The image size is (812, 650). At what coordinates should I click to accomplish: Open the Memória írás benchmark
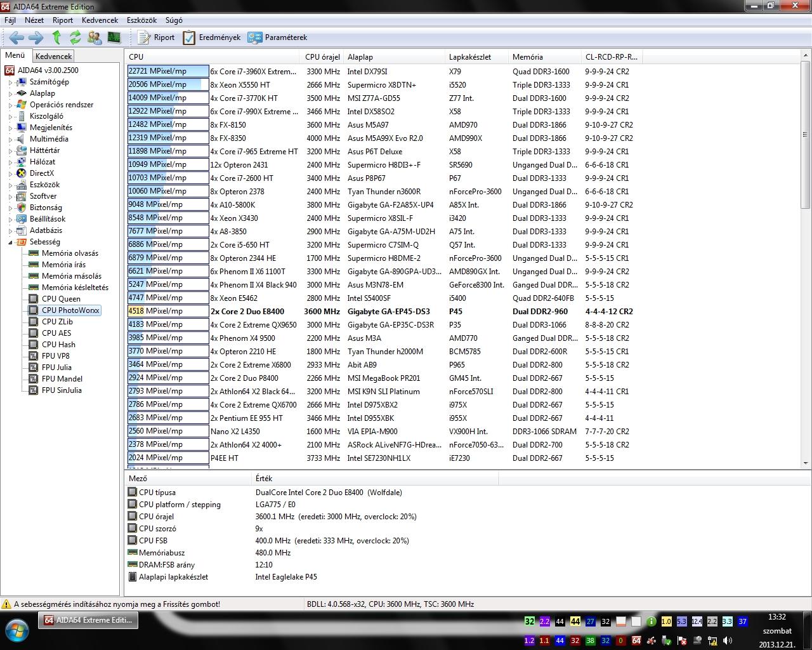point(63,265)
